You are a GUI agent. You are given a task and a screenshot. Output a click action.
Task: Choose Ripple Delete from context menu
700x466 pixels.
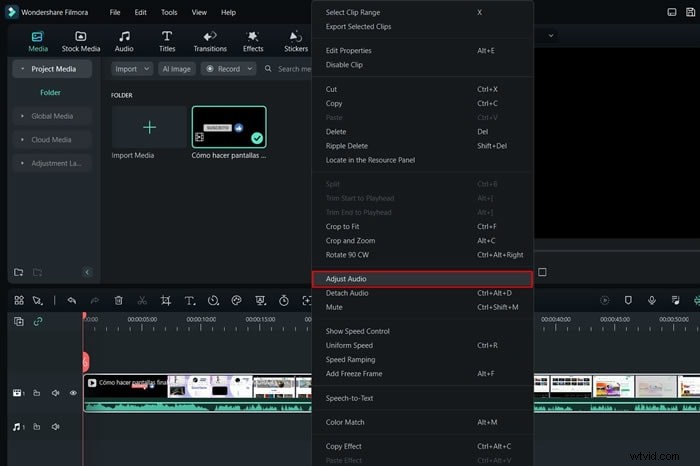coord(422,146)
